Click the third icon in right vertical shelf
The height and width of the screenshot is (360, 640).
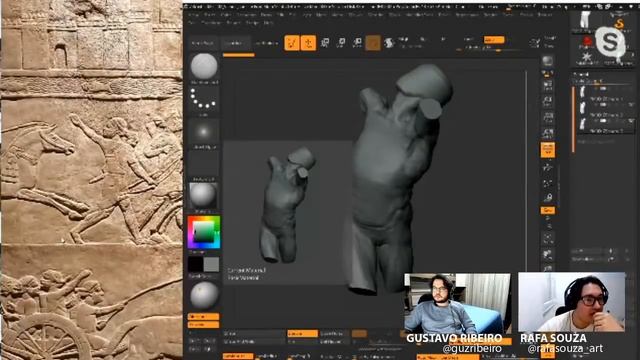548,101
